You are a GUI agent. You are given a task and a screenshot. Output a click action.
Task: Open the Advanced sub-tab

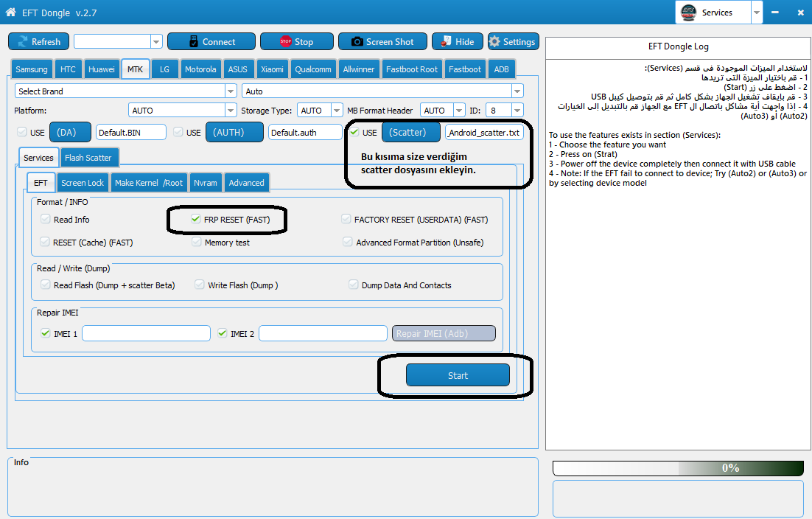pos(247,183)
